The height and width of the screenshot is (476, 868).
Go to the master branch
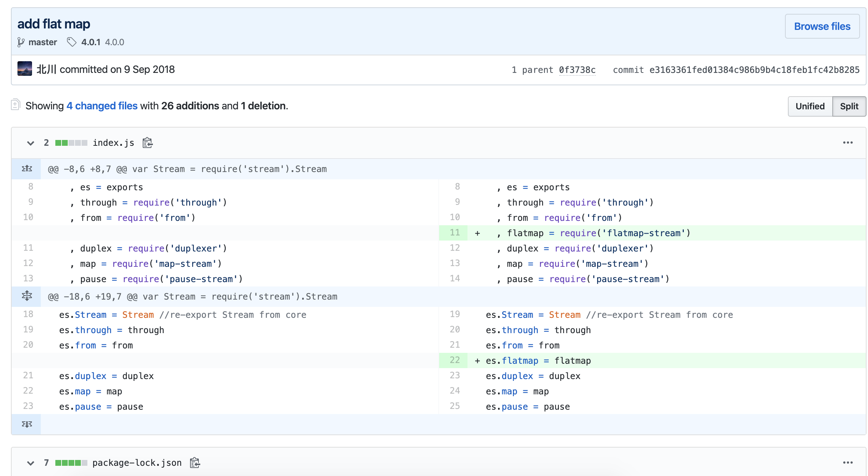[x=43, y=42]
